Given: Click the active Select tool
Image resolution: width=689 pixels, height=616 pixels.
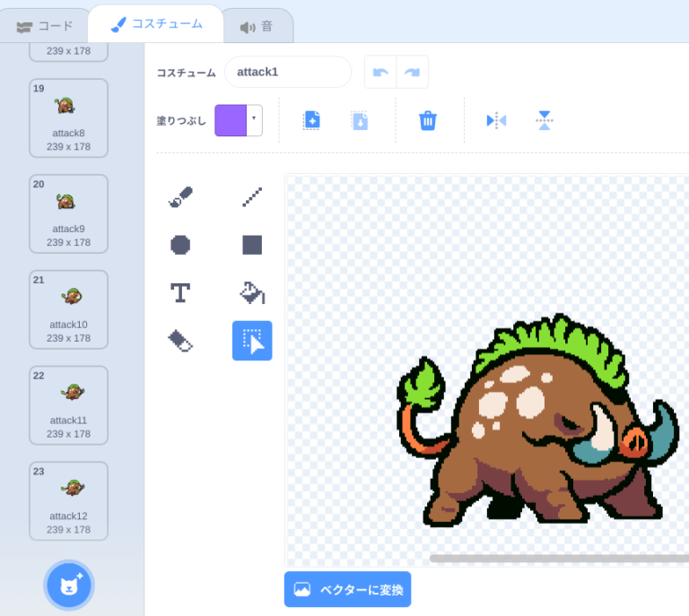Looking at the screenshot, I should tap(252, 341).
